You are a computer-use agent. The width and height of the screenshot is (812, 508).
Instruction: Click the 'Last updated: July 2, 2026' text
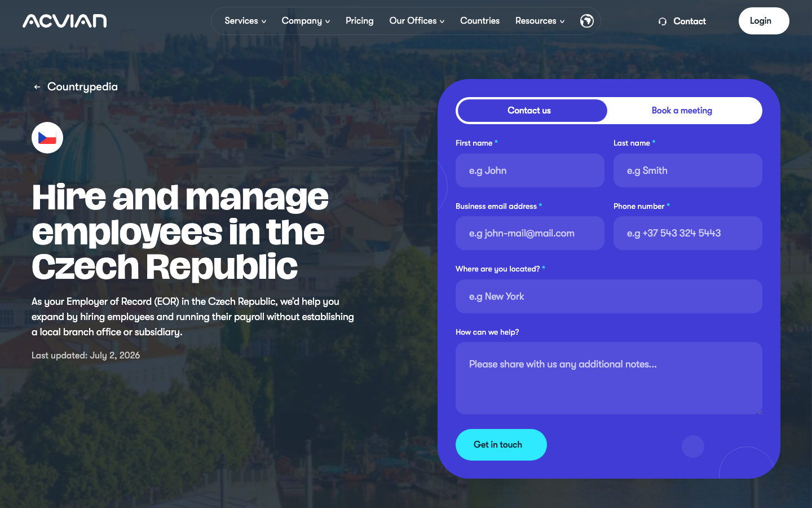86,356
